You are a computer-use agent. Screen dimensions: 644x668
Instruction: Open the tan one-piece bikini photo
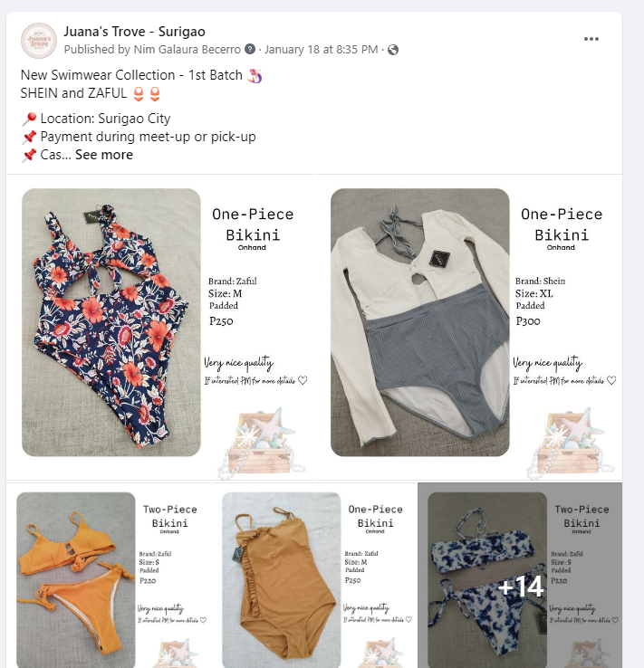[x=282, y=580]
